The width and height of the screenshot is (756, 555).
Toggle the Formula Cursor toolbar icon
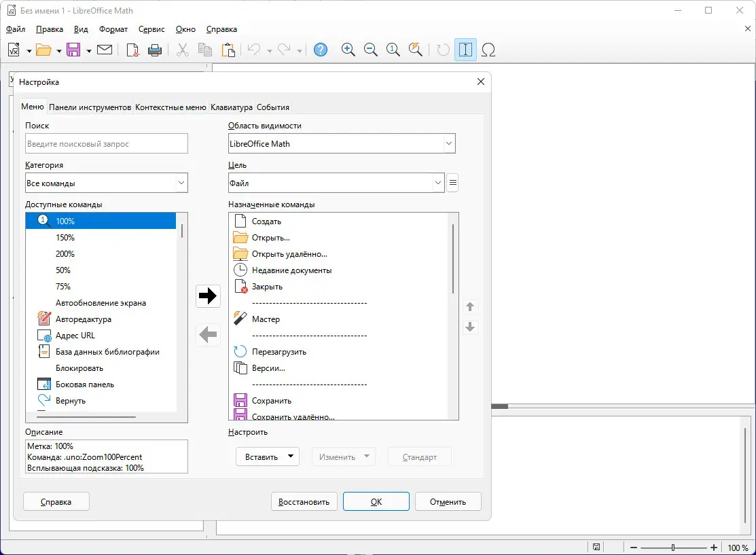click(465, 49)
